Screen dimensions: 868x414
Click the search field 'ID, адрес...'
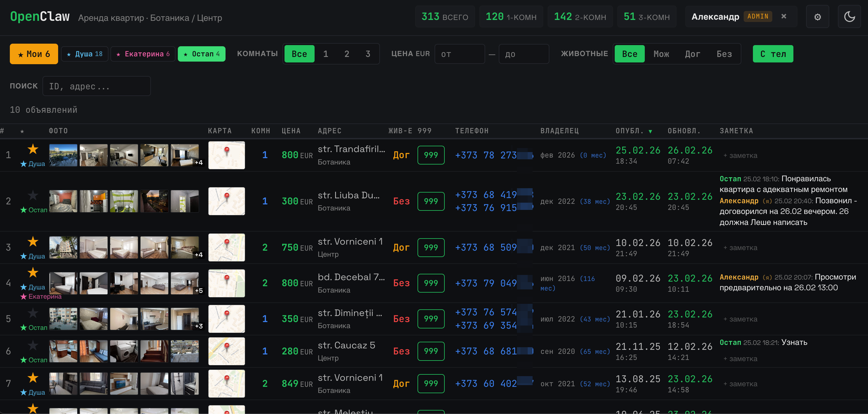[x=97, y=86]
